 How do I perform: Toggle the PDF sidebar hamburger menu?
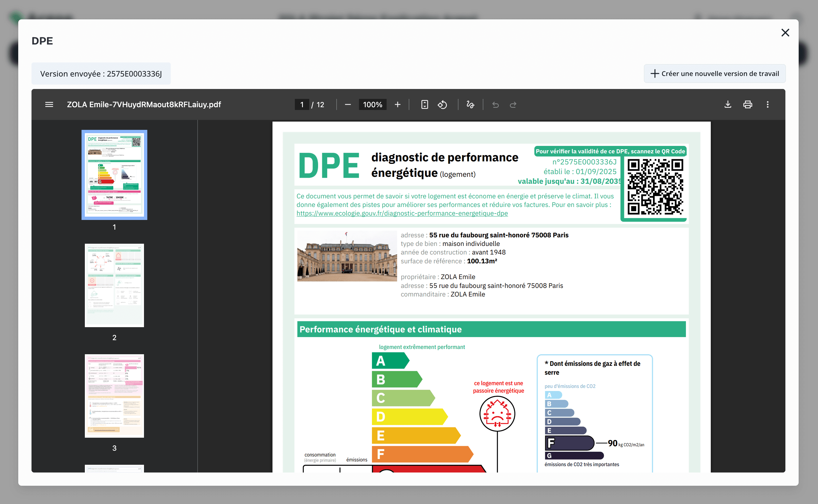point(49,105)
